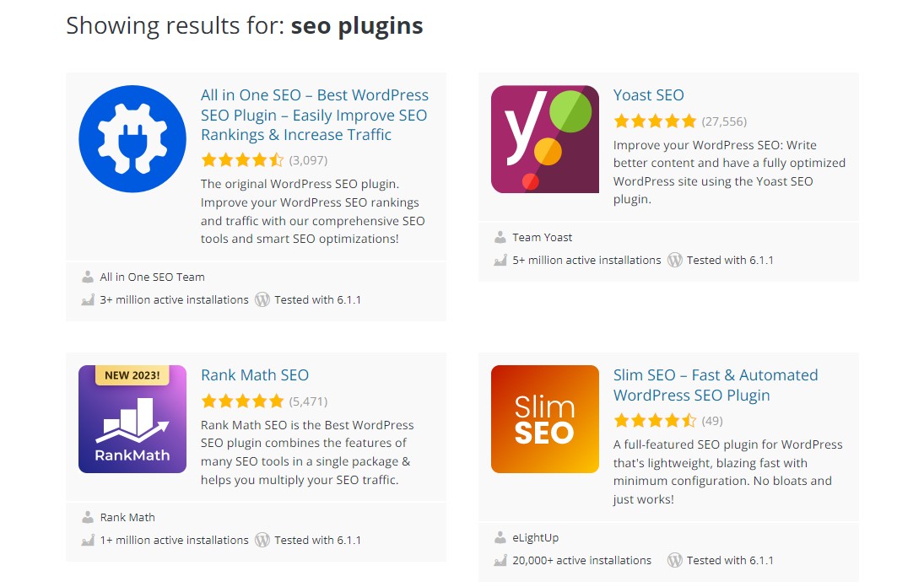Click the WordPress logo in the Yoast SEO card
This screenshot has height=587, width=924.
click(675, 260)
